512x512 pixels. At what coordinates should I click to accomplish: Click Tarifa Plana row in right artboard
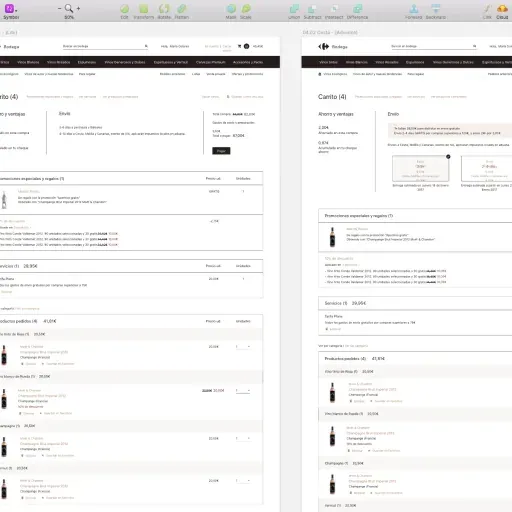[x=415, y=322]
